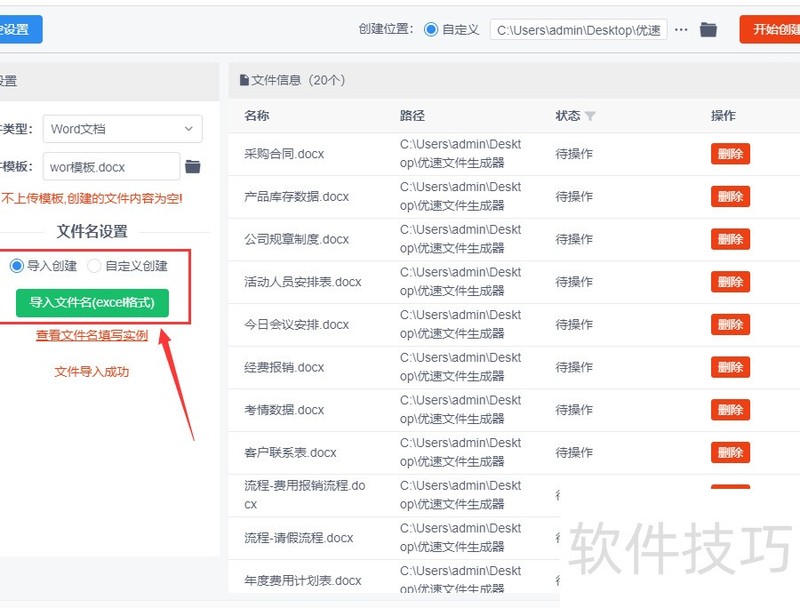Delete the 采购合同.docx file
Viewport: 800px width, 608px height.
pyautogui.click(x=731, y=154)
